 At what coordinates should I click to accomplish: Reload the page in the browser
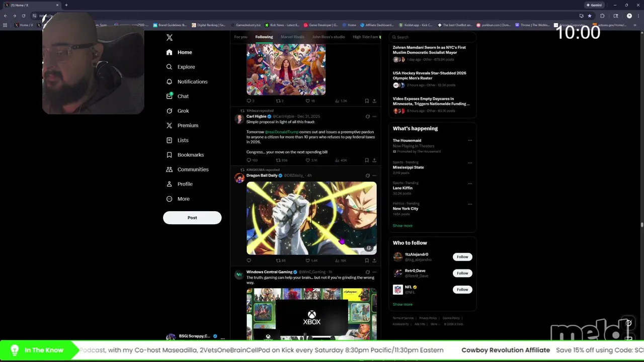click(23, 16)
